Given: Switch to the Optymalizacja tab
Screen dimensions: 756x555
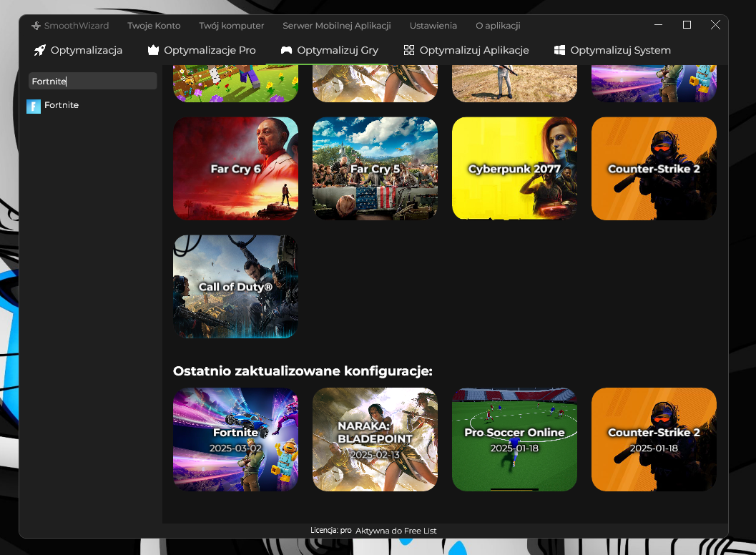Looking at the screenshot, I should coord(78,50).
